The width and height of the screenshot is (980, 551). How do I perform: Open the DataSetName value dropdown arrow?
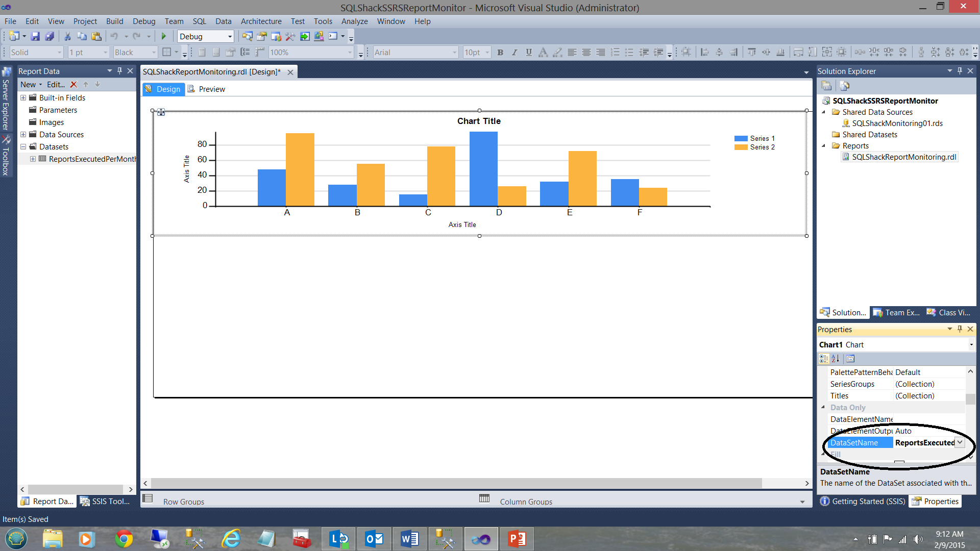tap(960, 443)
